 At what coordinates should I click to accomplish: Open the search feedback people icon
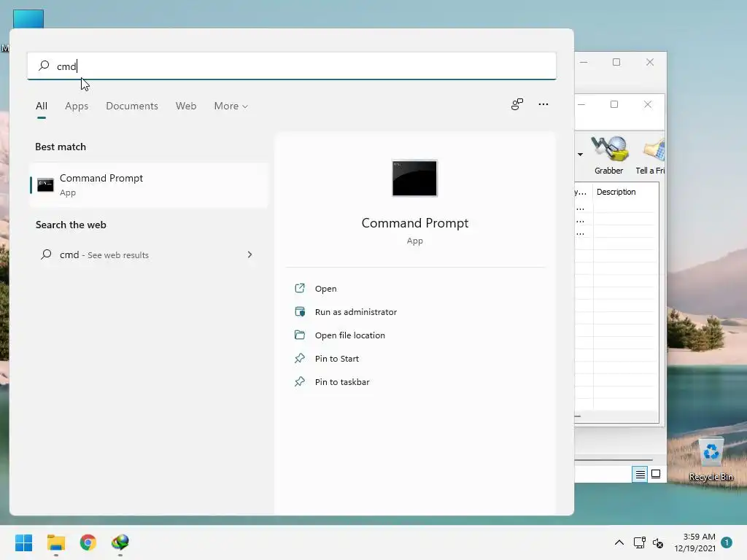(517, 104)
